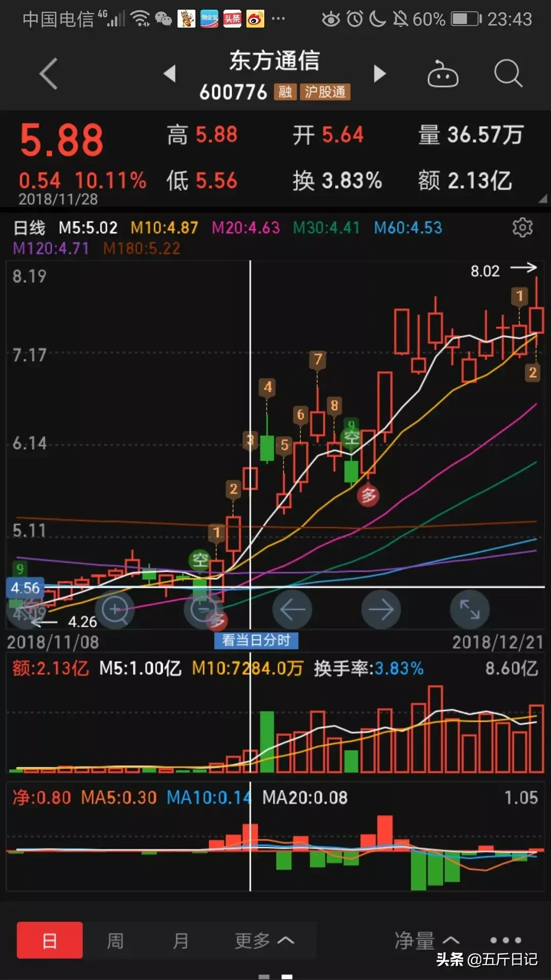
Task: Tap the green 空 marker near candle 9
Action: [x=352, y=437]
